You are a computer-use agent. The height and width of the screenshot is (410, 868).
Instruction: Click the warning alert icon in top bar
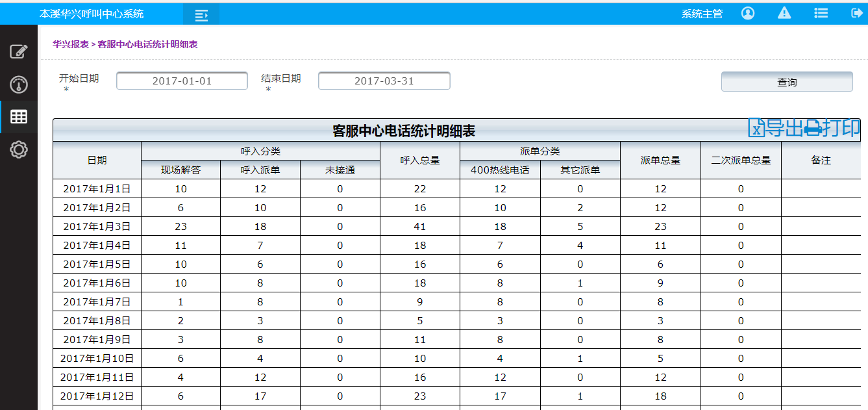point(784,12)
